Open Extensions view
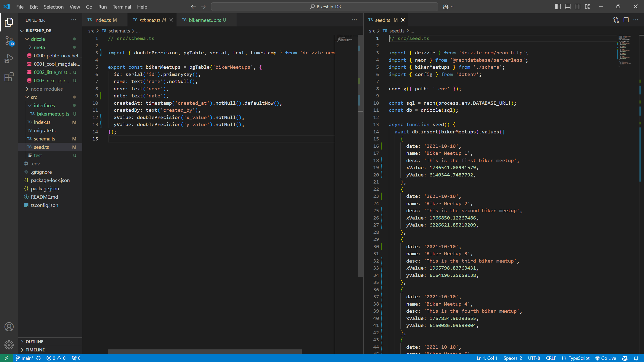The image size is (644, 362). [9, 77]
